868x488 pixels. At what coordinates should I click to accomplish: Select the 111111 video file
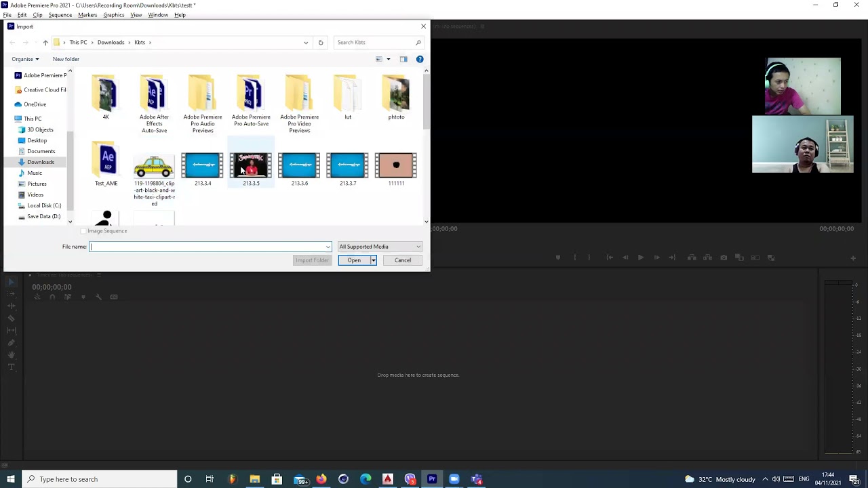(396, 169)
